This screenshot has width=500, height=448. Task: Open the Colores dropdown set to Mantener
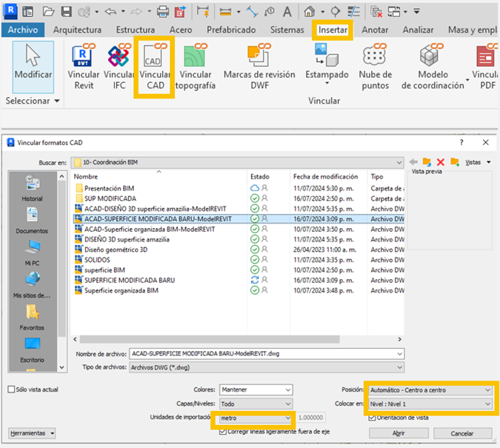click(x=256, y=390)
